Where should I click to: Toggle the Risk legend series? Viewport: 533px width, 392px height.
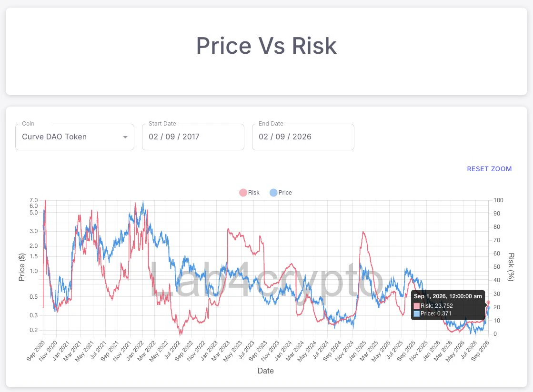[249, 193]
